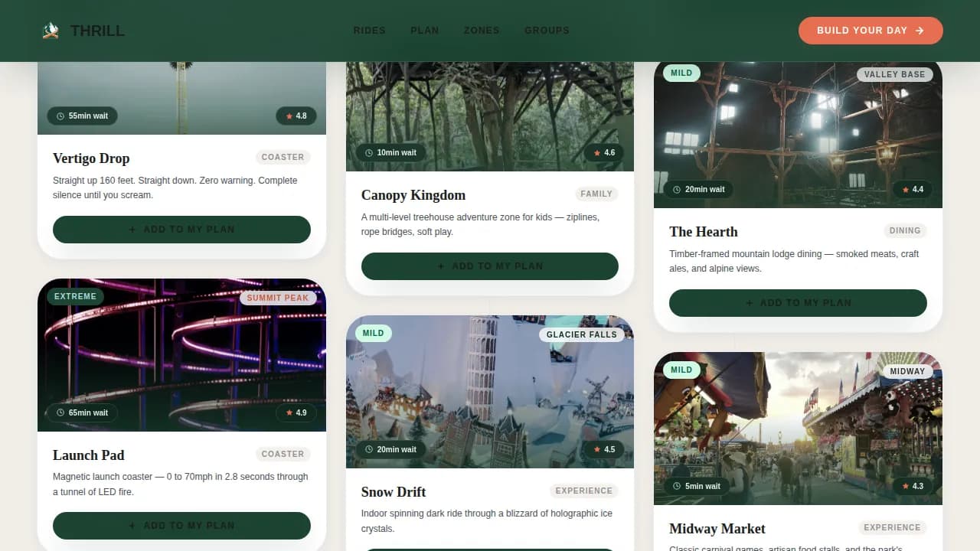Add Vertigo Drop to my plan

click(x=181, y=229)
